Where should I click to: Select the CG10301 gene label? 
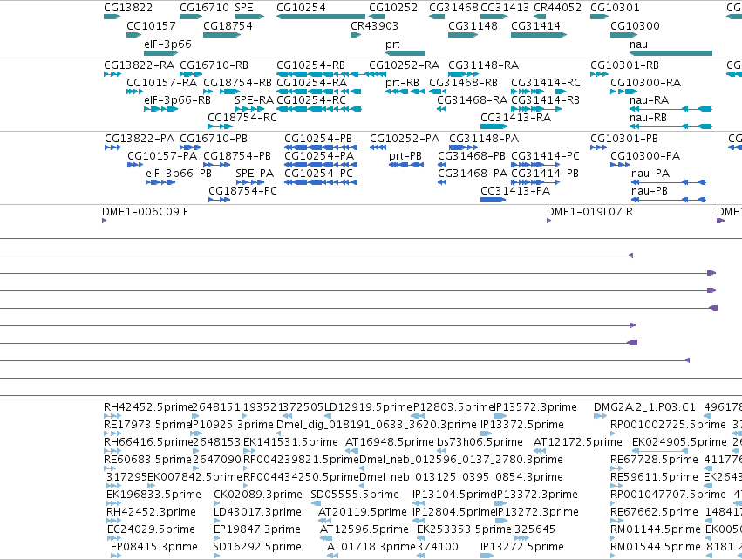[615, 8]
